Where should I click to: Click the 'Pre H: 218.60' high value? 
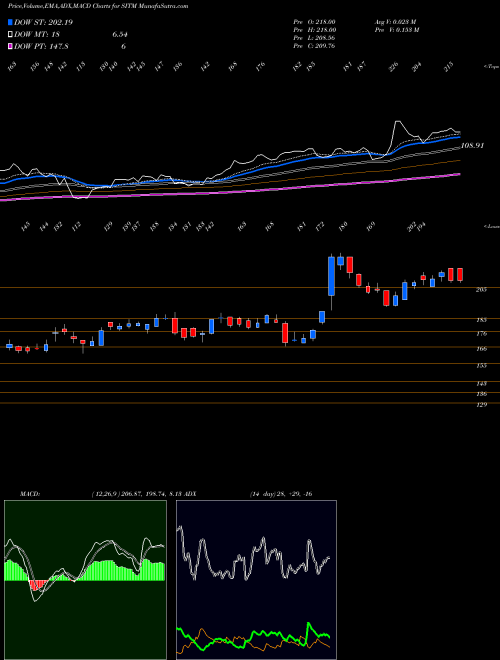coord(314,30)
